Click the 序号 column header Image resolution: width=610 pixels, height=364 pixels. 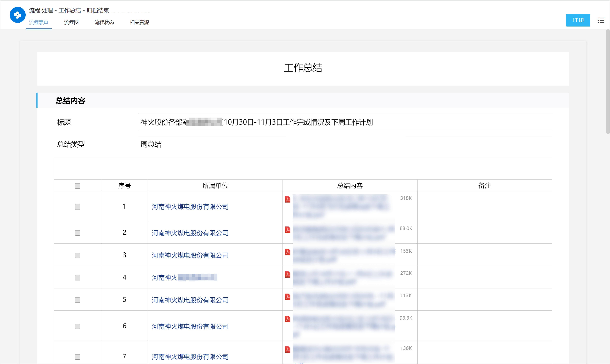(125, 186)
